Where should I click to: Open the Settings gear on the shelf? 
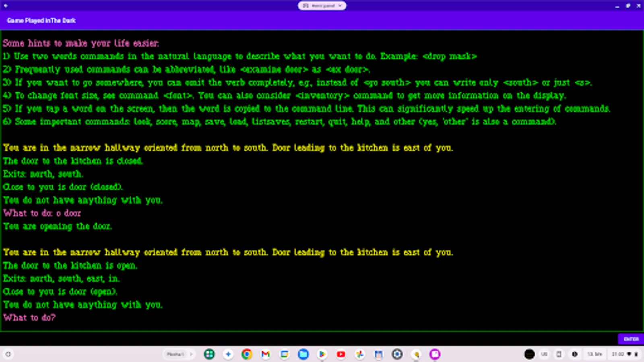point(397,354)
